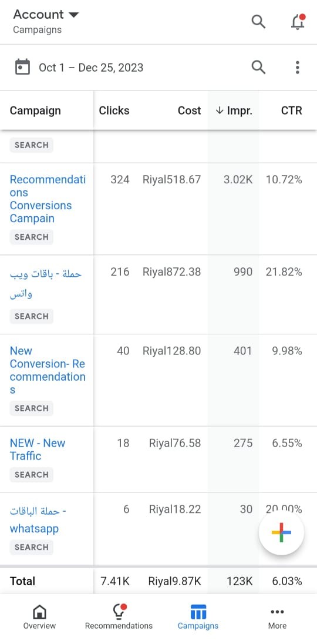Tap the search icon in top header
Screen dimensions: 317x644
tap(258, 21)
